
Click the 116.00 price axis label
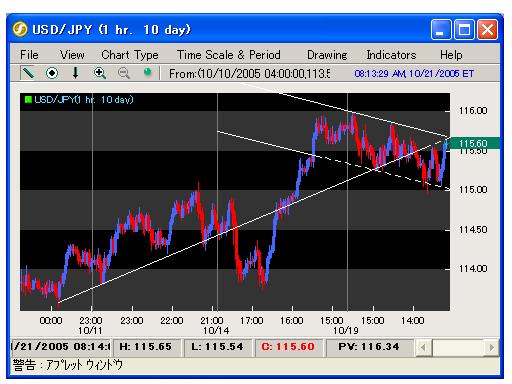click(x=473, y=111)
